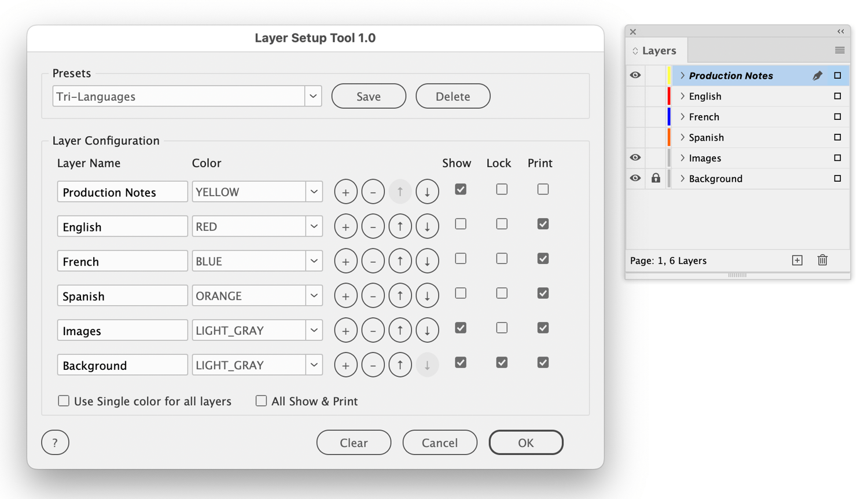Select the Layers panel tab
The width and height of the screenshot is (868, 499).
658,51
